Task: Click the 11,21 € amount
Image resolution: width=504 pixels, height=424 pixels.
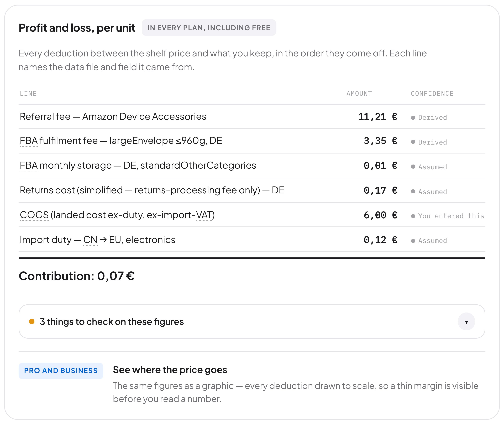Action: tap(378, 117)
